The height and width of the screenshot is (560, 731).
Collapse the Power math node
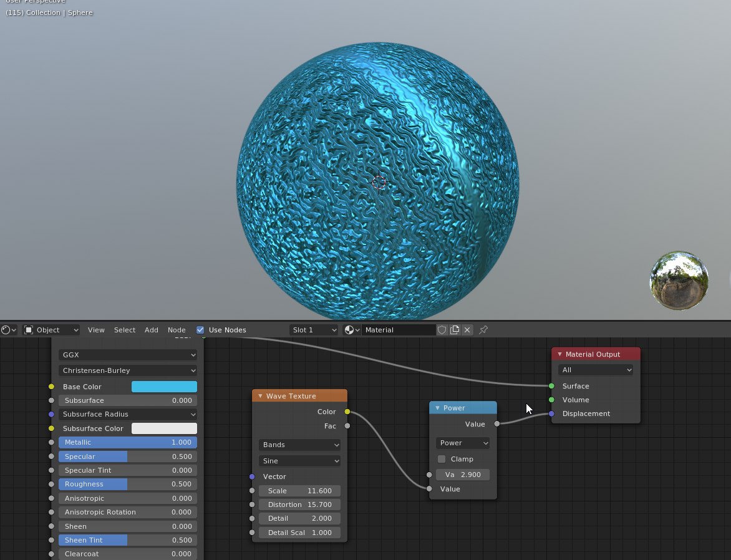coord(437,408)
